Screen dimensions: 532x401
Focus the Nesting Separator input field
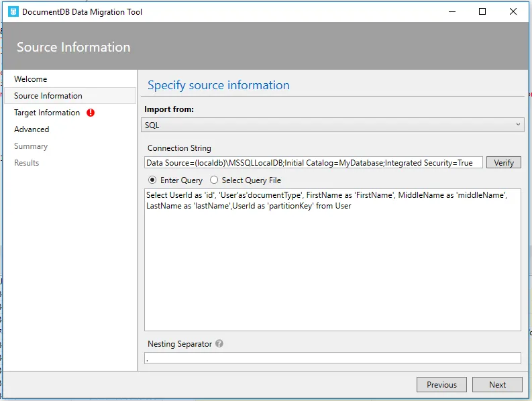[x=333, y=358]
